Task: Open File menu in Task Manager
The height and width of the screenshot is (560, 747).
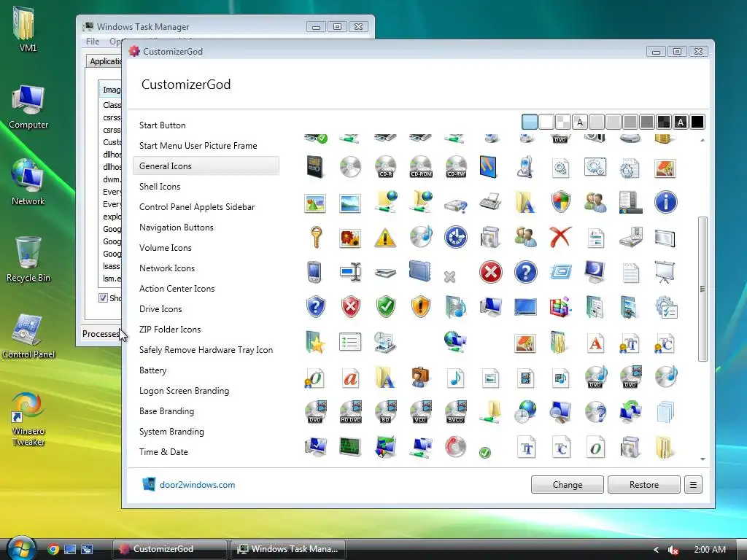Action: click(x=93, y=42)
